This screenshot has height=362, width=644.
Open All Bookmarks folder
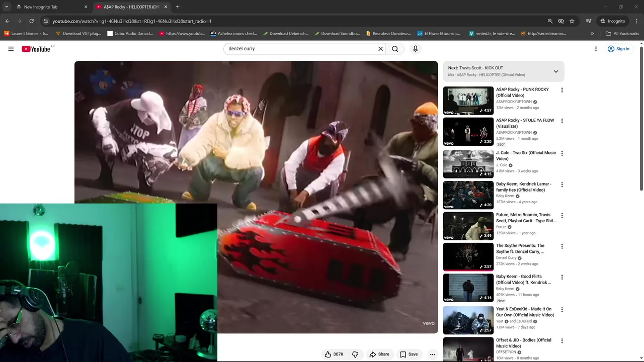622,34
